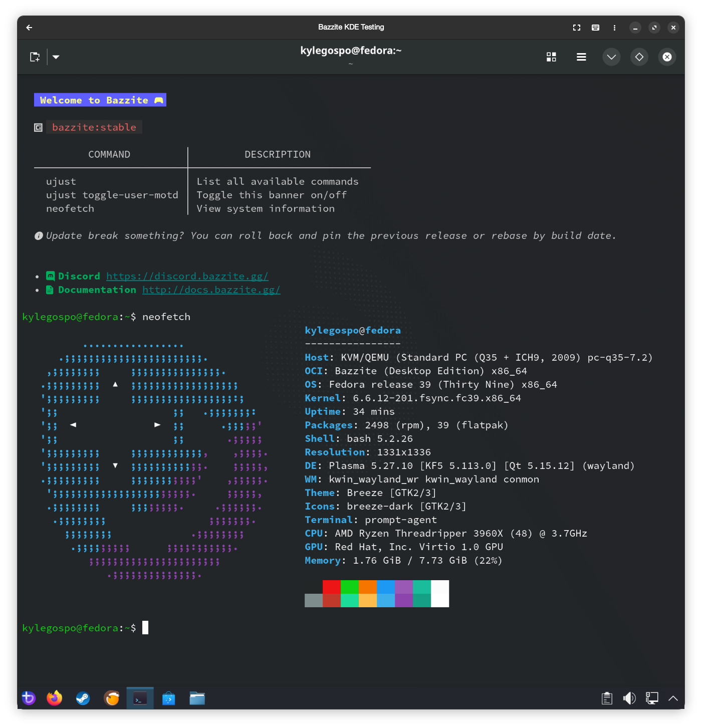Open the three-dot menu in title bar
Screen dimensions: 702x728
tap(614, 28)
